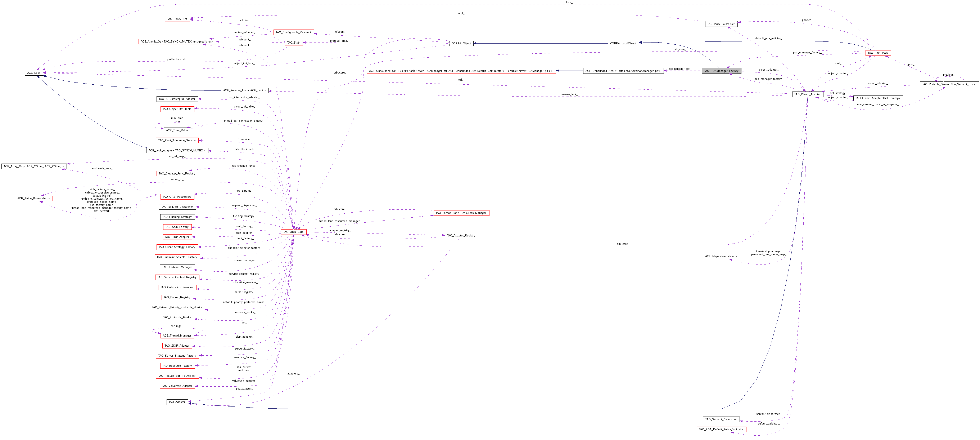This screenshot has height=440, width=980.
Task: Click the TAO_Policy_Set node
Action: (x=177, y=19)
